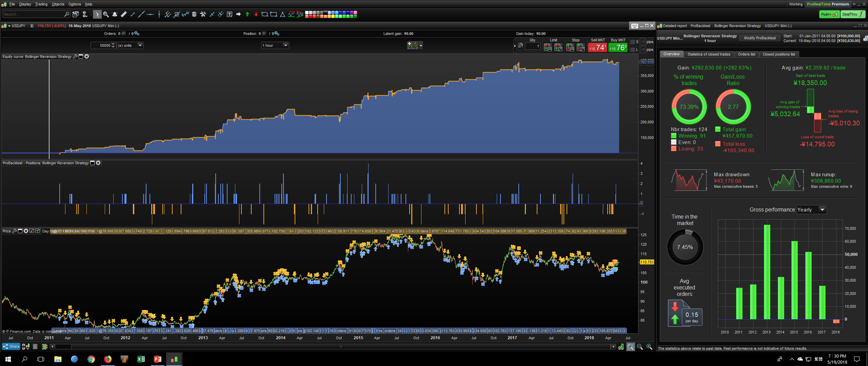Screen dimensions: 868x366
Task: Open the Help menu
Action: pyautogui.click(x=89, y=4)
